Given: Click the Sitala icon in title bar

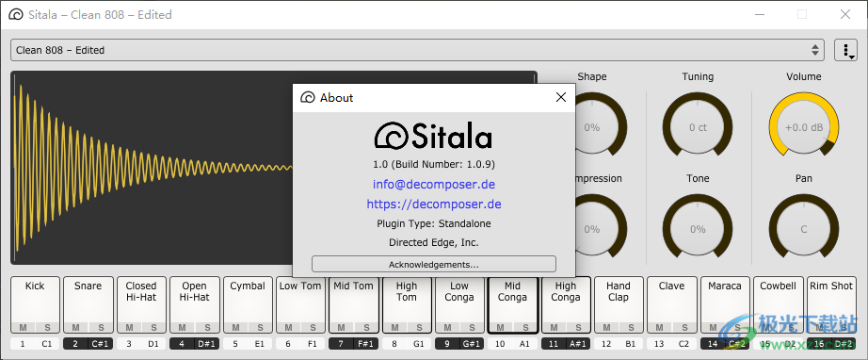Looking at the screenshot, I should click(15, 15).
